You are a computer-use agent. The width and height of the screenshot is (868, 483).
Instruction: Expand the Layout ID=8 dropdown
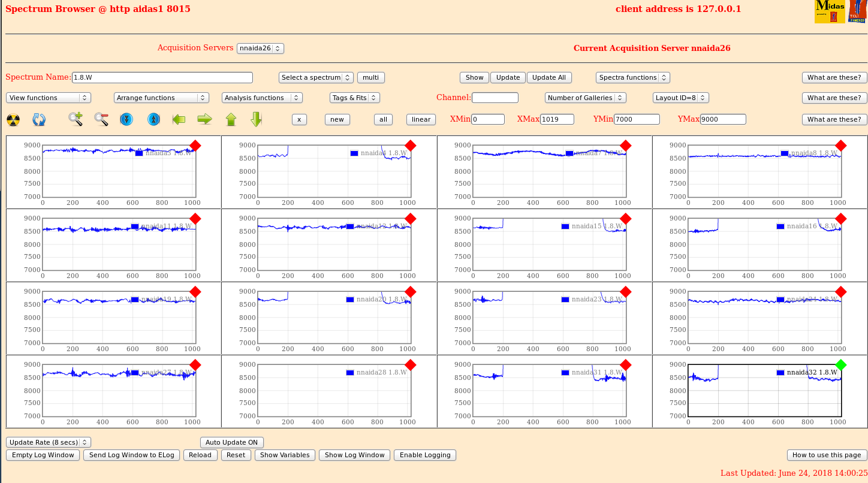[x=681, y=98]
